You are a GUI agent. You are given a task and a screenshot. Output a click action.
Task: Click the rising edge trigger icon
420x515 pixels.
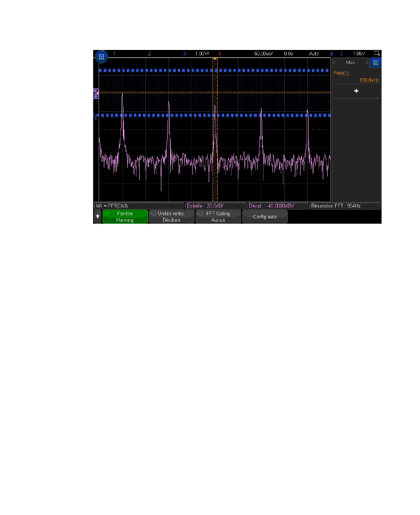[332, 53]
